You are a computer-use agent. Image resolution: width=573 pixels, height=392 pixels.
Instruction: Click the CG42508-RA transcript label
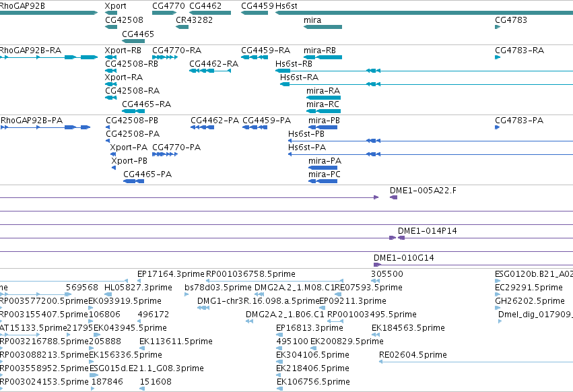pos(132,90)
